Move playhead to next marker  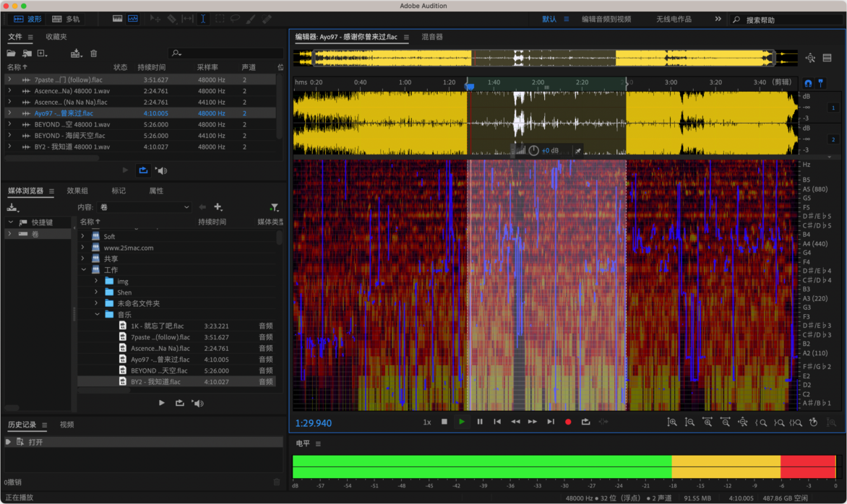click(x=551, y=422)
